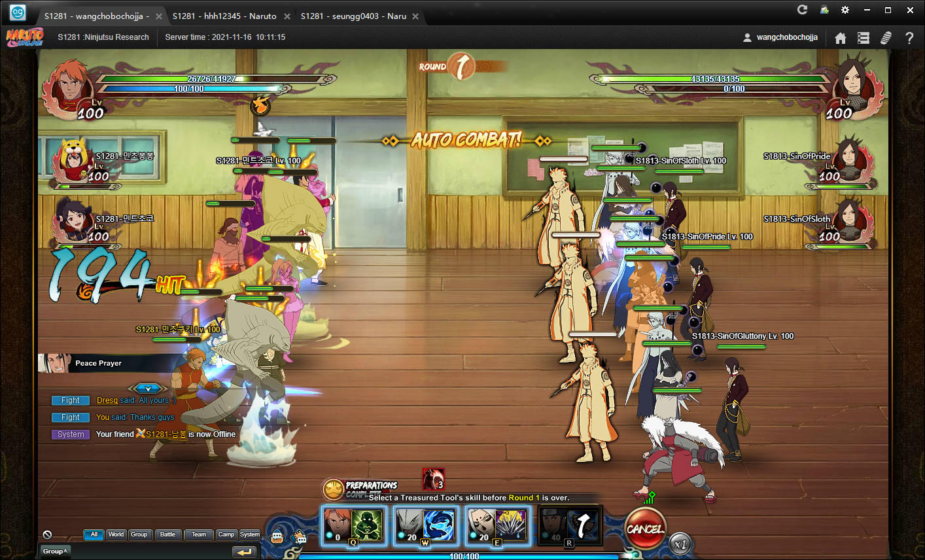This screenshot has height=560, width=925.
Task: Trigger the E skill in skill bar
Action: tap(497, 525)
